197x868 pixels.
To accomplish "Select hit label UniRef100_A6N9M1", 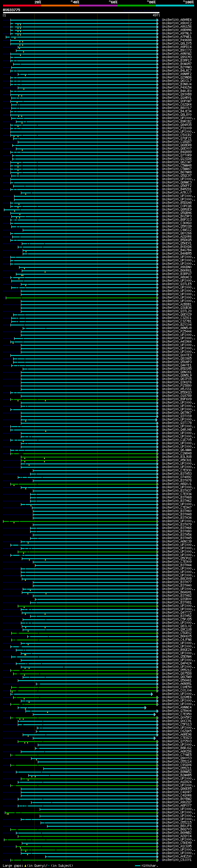I will [177, 684].
